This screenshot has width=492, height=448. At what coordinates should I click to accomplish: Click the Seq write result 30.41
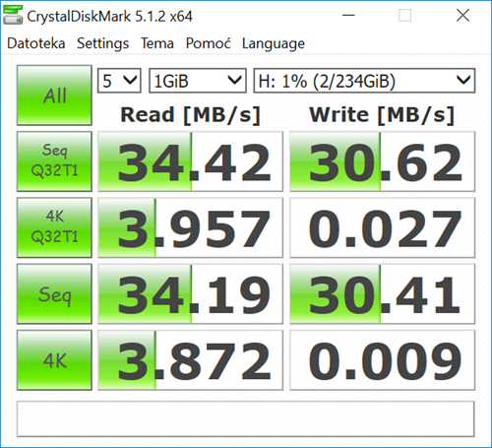(383, 293)
